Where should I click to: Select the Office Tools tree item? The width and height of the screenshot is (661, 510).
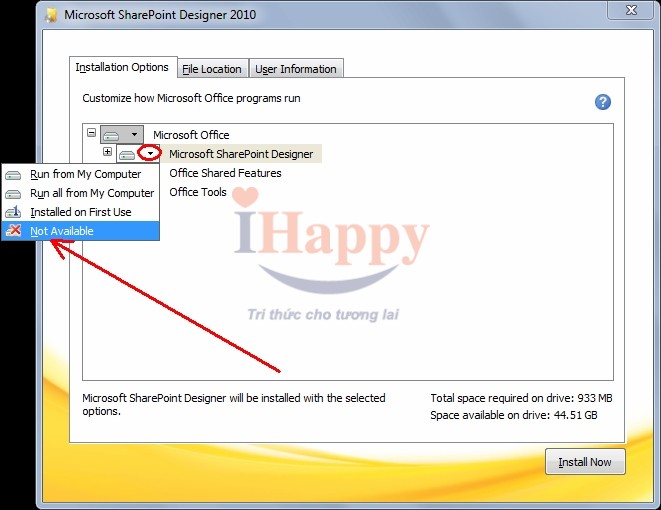tap(198, 192)
